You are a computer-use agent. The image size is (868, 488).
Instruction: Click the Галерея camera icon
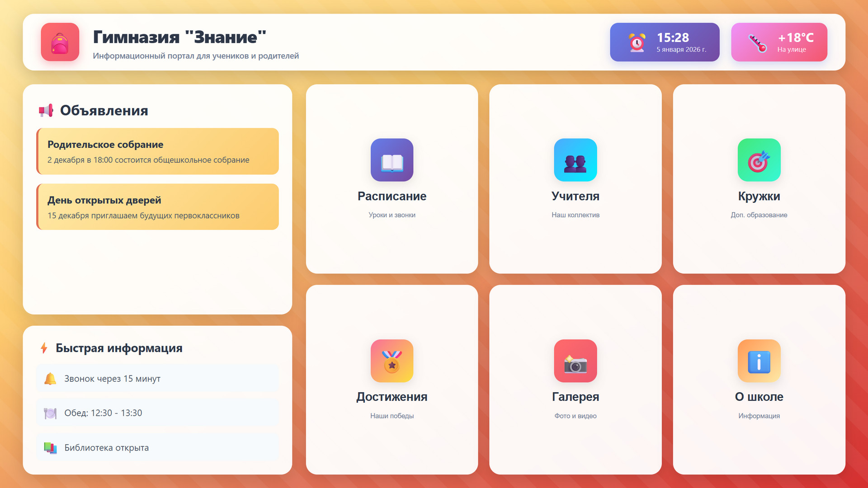(x=575, y=361)
